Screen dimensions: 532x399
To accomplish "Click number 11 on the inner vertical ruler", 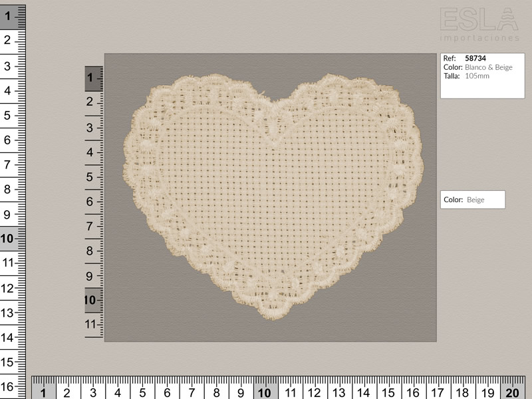I will (x=90, y=325).
